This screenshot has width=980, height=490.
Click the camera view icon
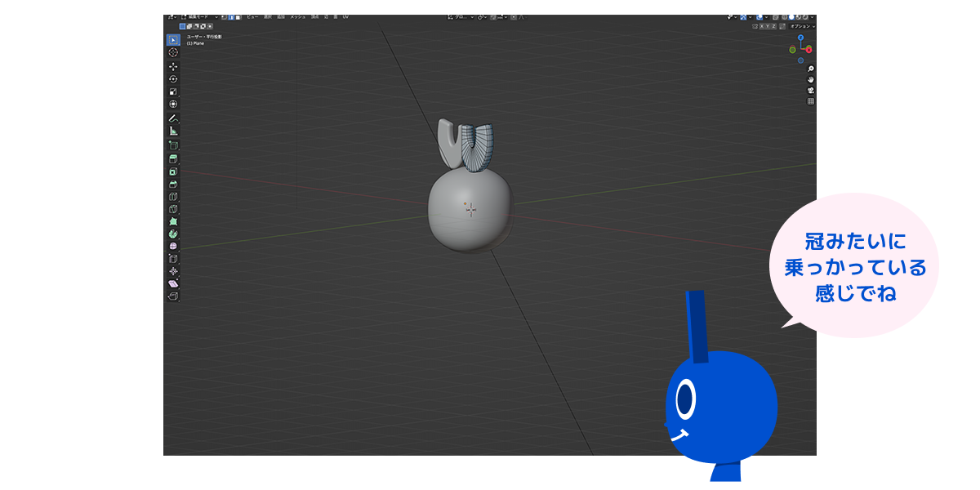click(x=811, y=90)
